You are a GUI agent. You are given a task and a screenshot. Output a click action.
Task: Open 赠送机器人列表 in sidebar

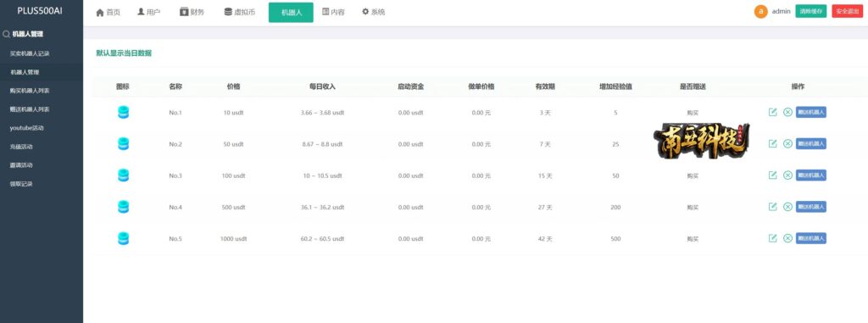(x=30, y=109)
